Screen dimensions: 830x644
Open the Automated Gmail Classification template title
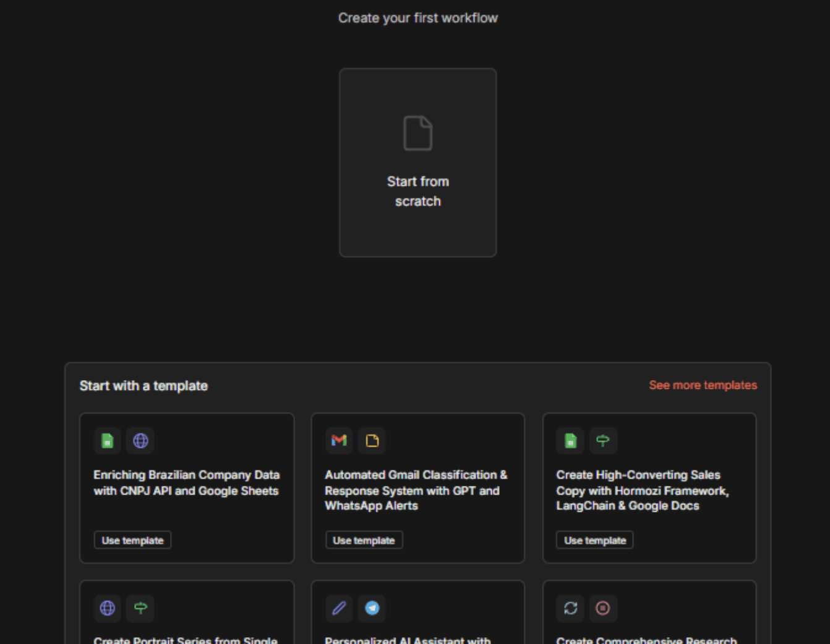click(416, 490)
